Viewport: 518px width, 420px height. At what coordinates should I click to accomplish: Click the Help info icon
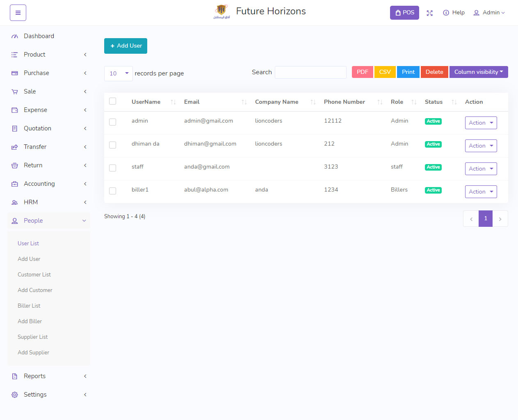click(x=446, y=13)
